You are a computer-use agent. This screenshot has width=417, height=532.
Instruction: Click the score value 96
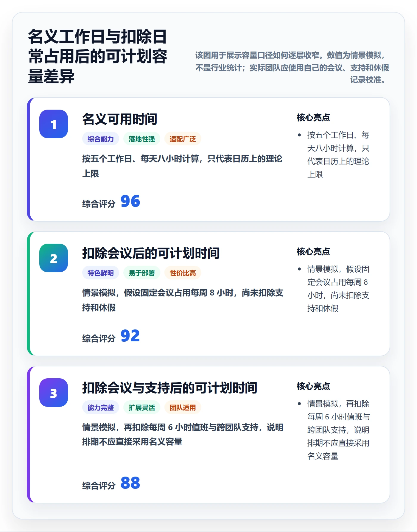click(130, 201)
